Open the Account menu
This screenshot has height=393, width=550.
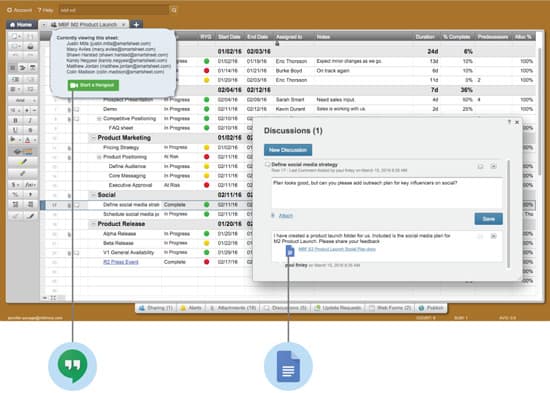click(20, 10)
